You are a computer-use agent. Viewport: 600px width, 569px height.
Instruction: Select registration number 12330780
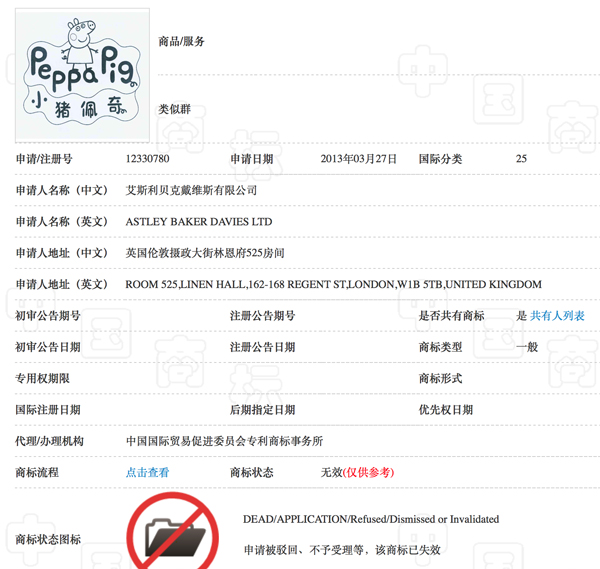(x=147, y=158)
